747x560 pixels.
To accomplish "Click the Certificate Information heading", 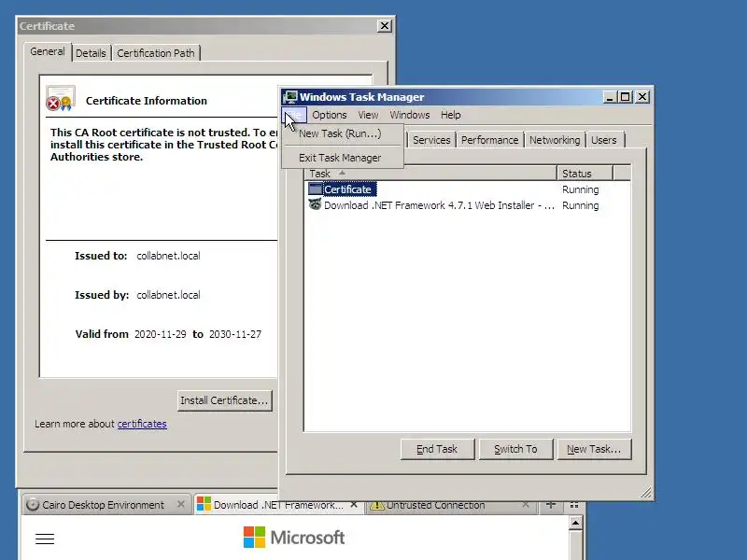I will [147, 101].
